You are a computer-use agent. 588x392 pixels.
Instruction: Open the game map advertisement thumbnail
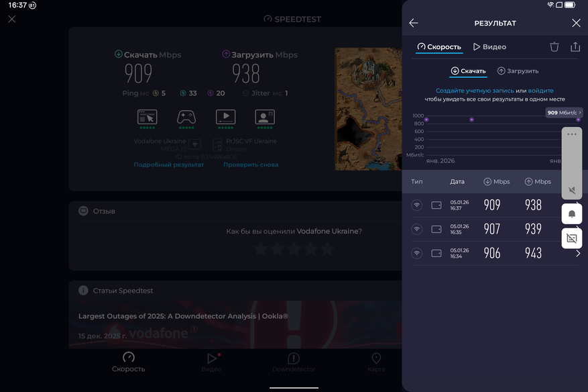[x=368, y=109]
